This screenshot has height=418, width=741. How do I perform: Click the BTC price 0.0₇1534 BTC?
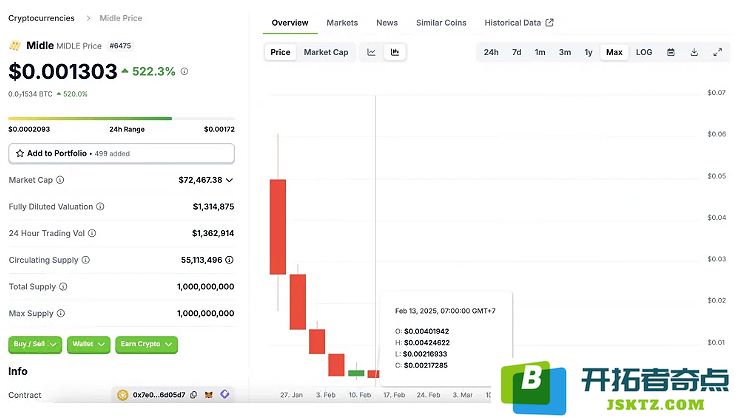click(x=30, y=94)
